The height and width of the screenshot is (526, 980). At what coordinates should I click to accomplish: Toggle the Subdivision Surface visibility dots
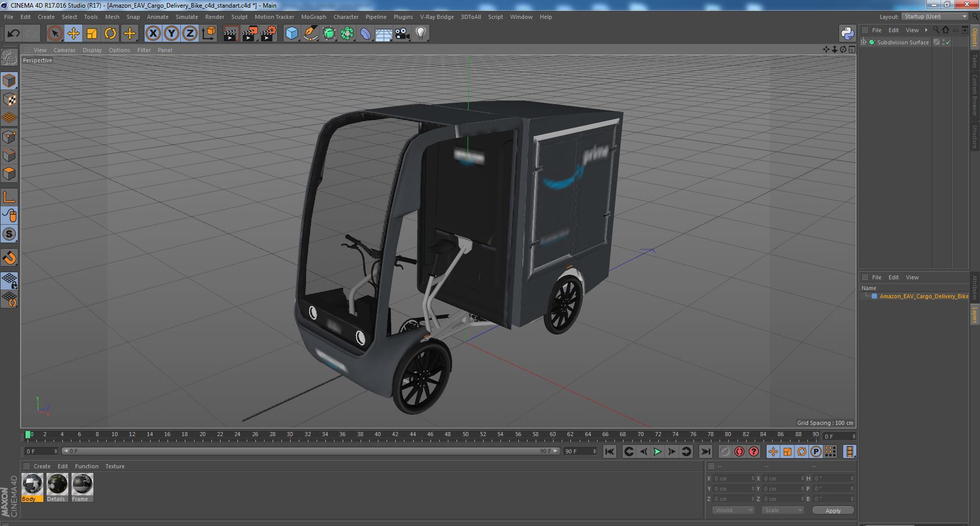click(943, 42)
